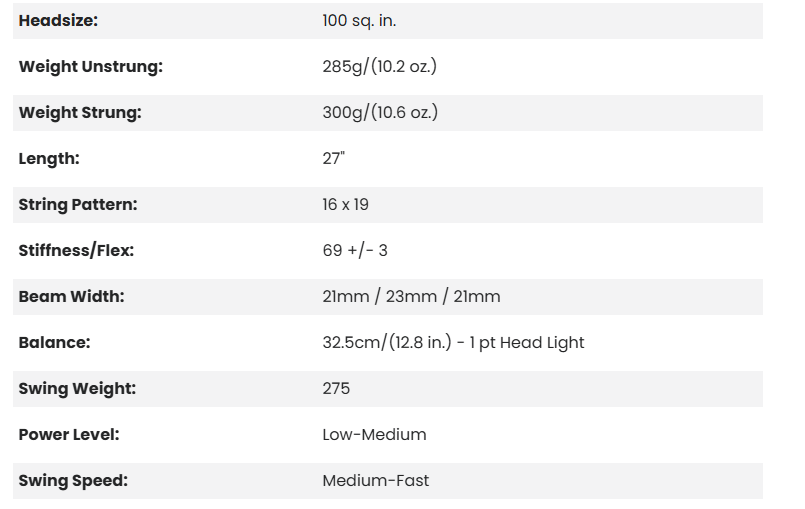The width and height of the screenshot is (805, 509).
Task: Click the Headsize label
Action: point(58,21)
